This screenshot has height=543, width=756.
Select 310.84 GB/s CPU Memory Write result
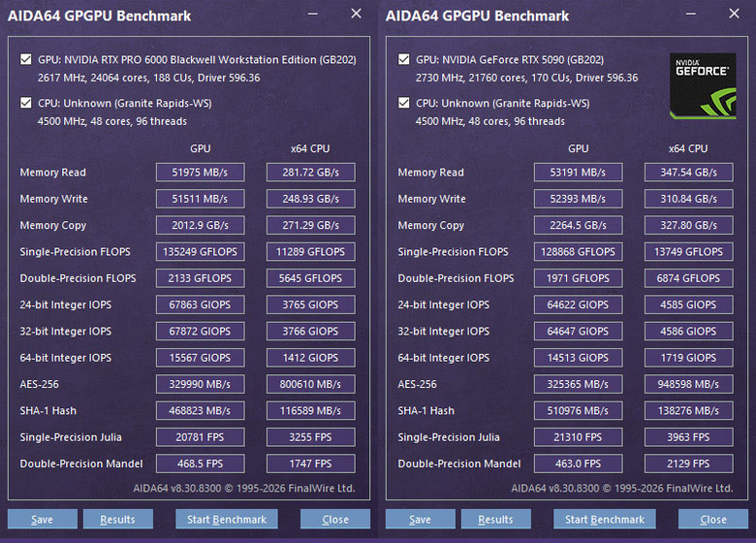coord(688,199)
